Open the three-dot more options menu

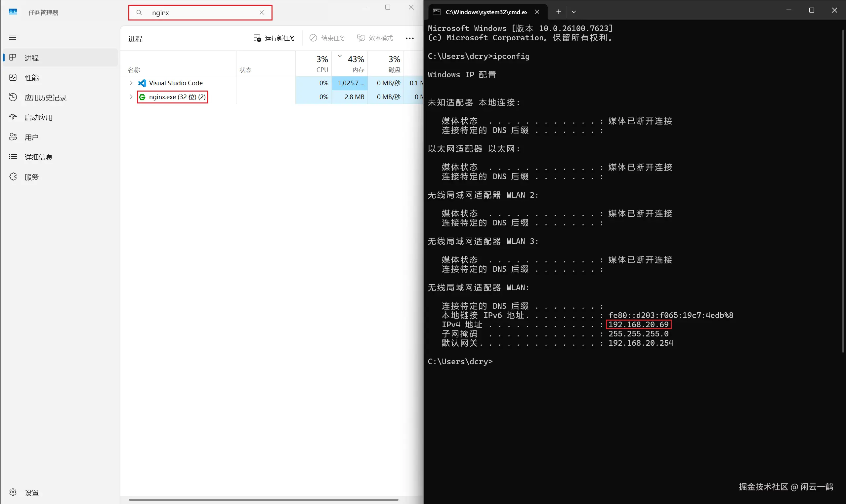click(x=410, y=38)
